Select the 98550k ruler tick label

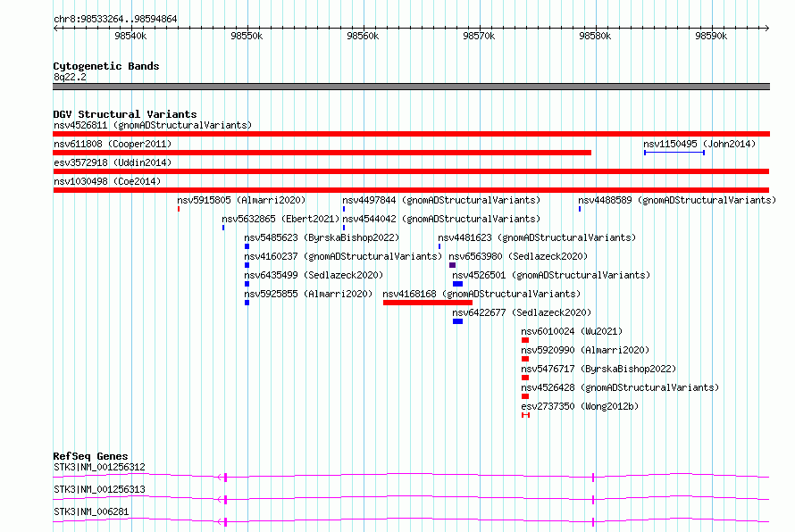247,36
